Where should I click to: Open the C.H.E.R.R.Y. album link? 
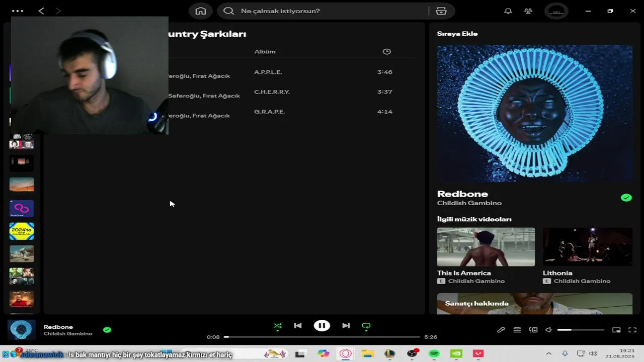tap(272, 92)
